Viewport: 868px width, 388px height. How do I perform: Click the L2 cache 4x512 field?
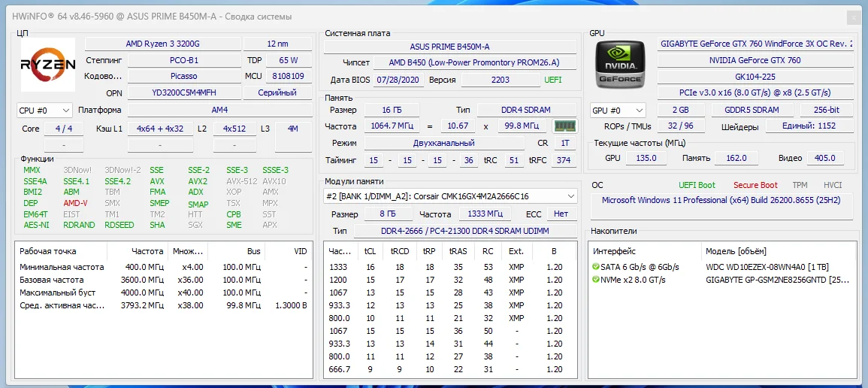tap(234, 129)
